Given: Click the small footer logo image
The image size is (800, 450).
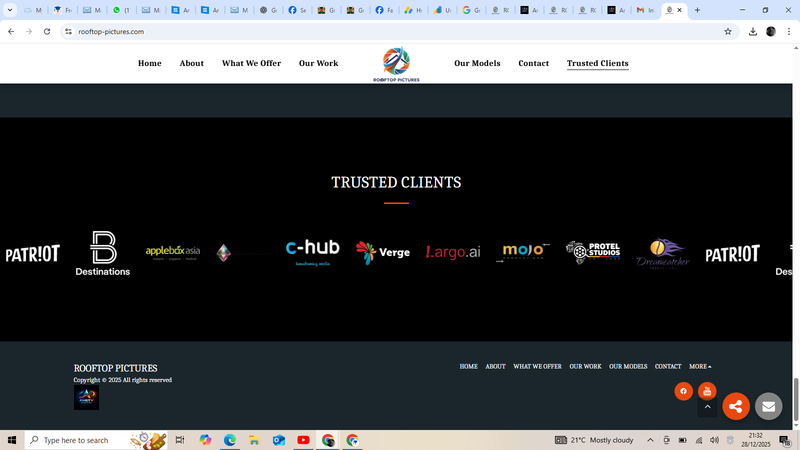Looking at the screenshot, I should point(86,397).
